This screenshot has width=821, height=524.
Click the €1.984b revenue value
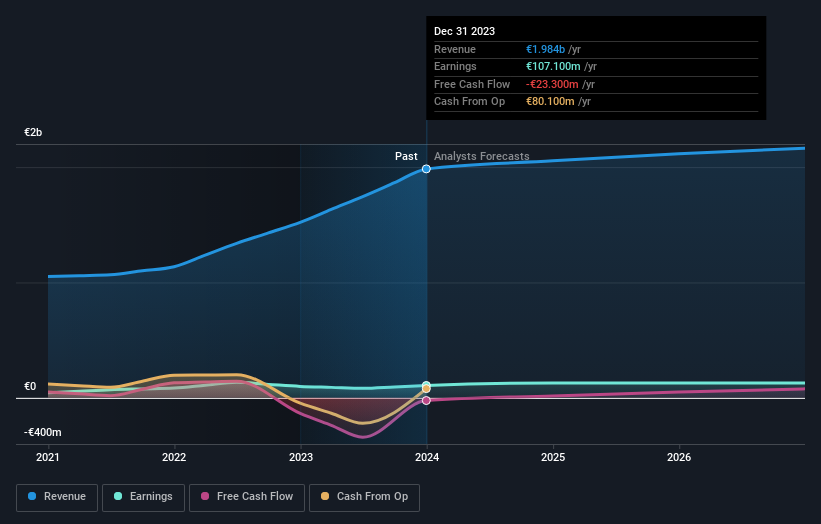tap(545, 49)
